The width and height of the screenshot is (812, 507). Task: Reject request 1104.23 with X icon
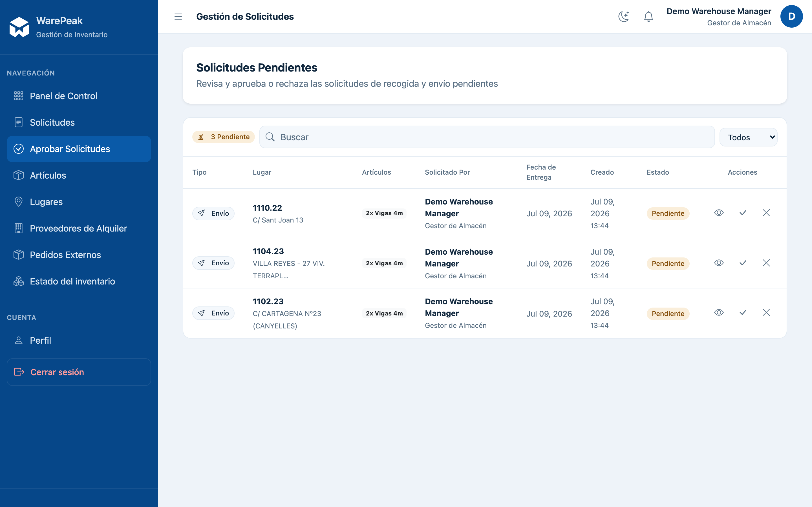(x=766, y=263)
